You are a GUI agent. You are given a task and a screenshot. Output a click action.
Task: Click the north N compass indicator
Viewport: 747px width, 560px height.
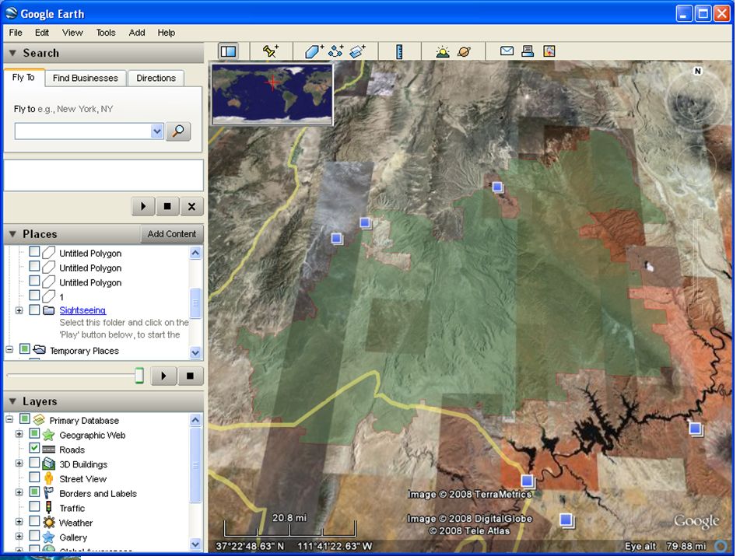pyautogui.click(x=697, y=71)
